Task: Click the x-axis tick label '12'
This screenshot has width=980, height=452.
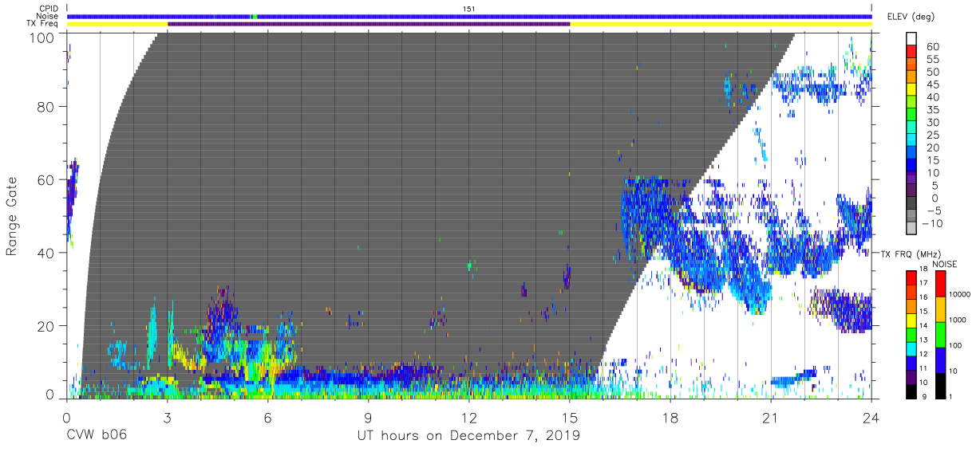Action: coord(468,416)
